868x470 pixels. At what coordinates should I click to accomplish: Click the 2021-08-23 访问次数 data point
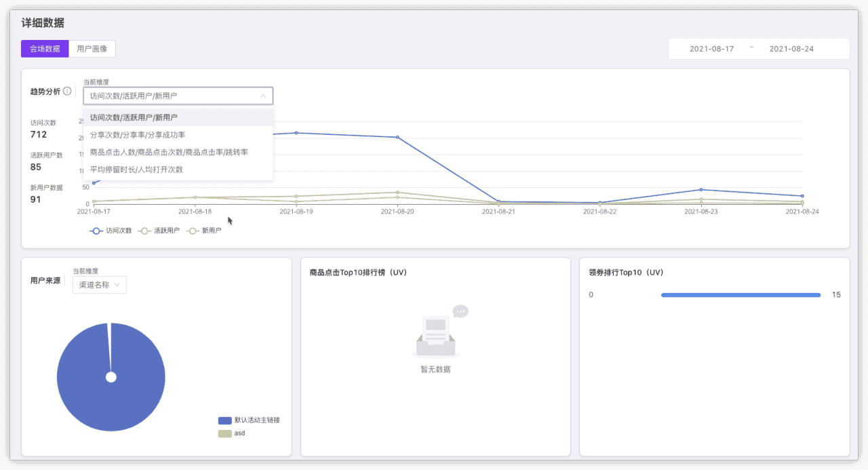click(701, 189)
